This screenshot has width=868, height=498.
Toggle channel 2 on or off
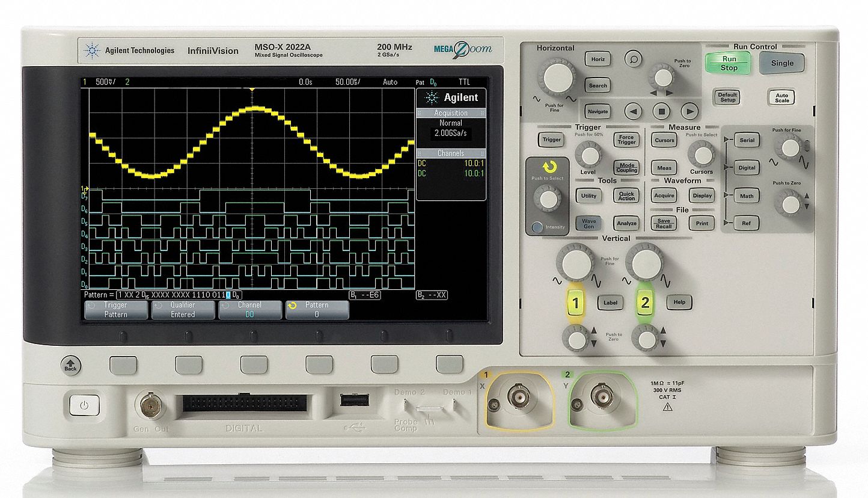[645, 303]
